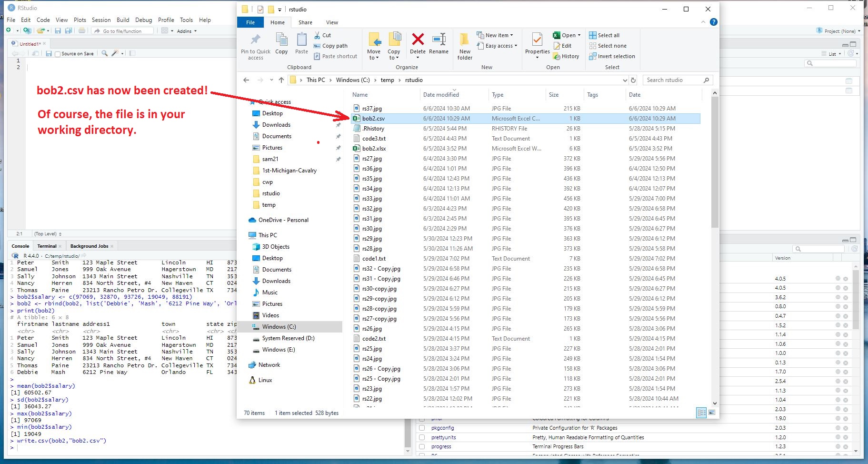
Task: Open the Easy access dropdown
Action: (x=498, y=46)
